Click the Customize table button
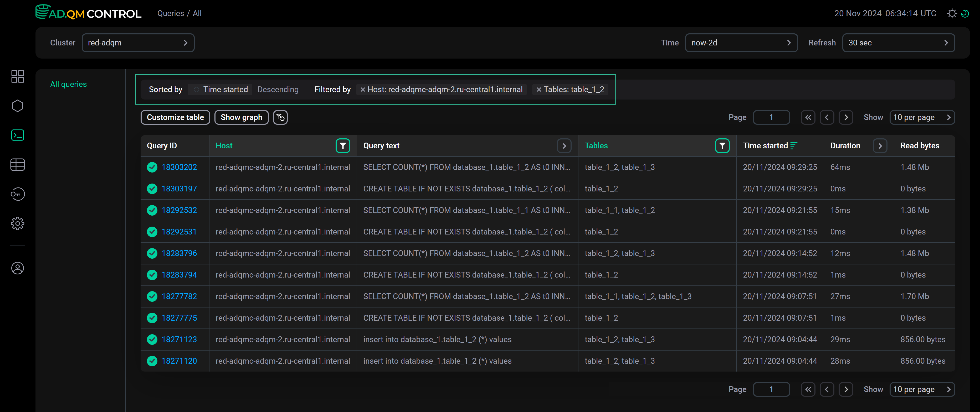 tap(175, 117)
